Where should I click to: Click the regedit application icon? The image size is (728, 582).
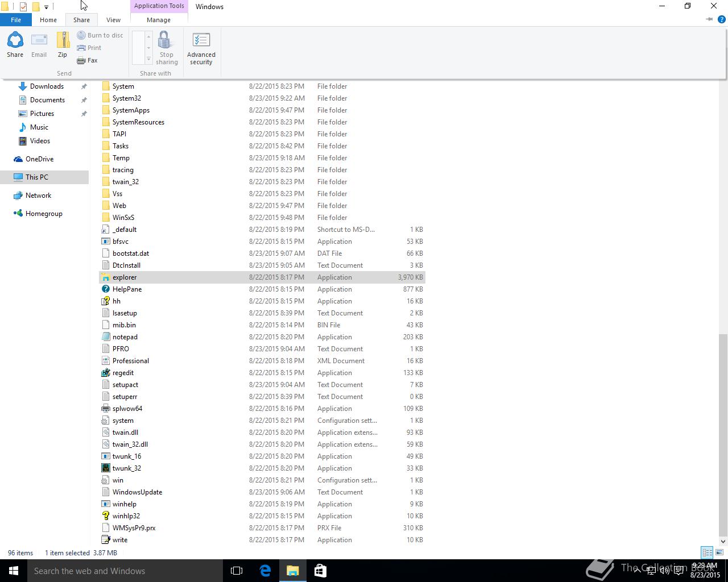106,373
